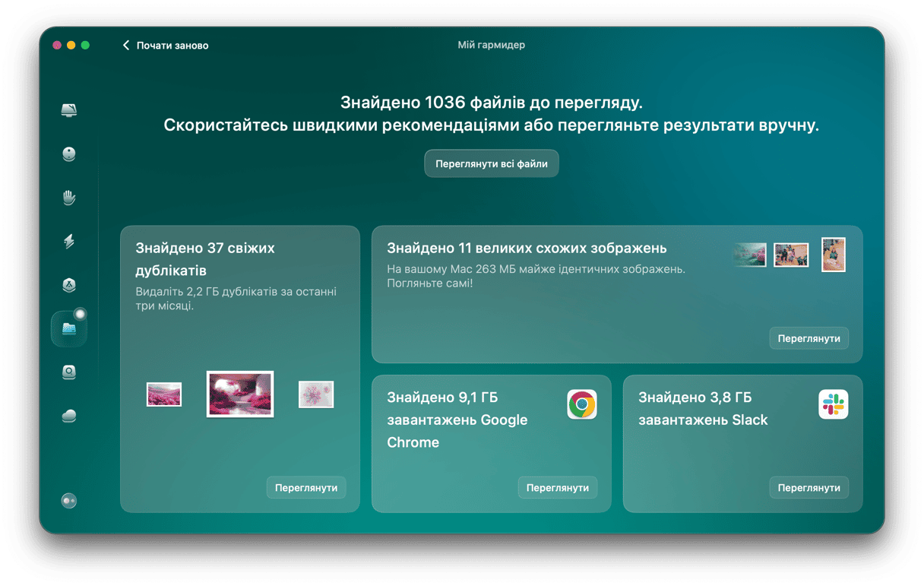Open the Applications module icon
Image resolution: width=924 pixels, height=586 pixels.
pos(69,285)
